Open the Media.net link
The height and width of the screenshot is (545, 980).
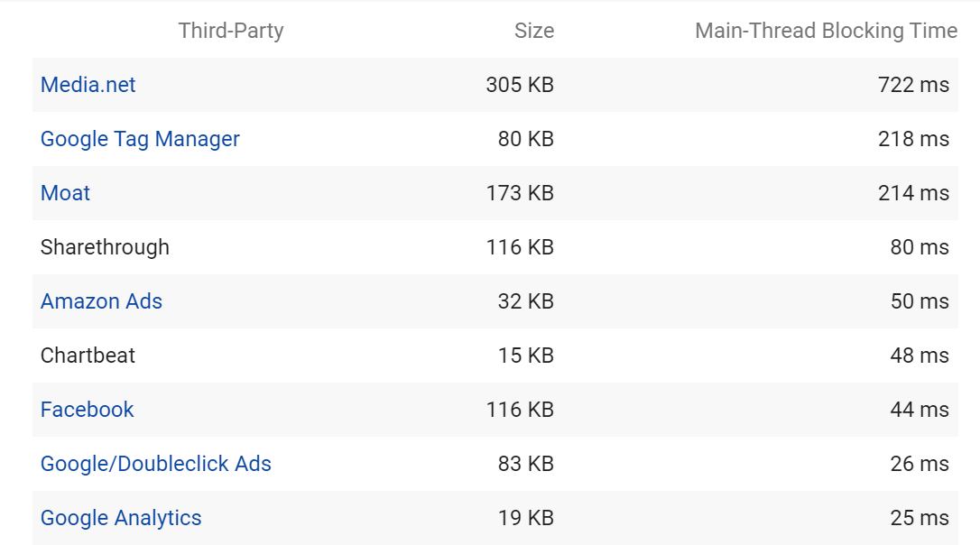pos(88,85)
